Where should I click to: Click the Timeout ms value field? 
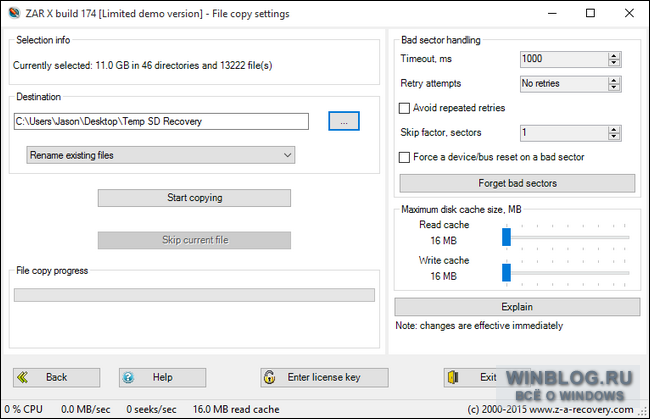564,59
